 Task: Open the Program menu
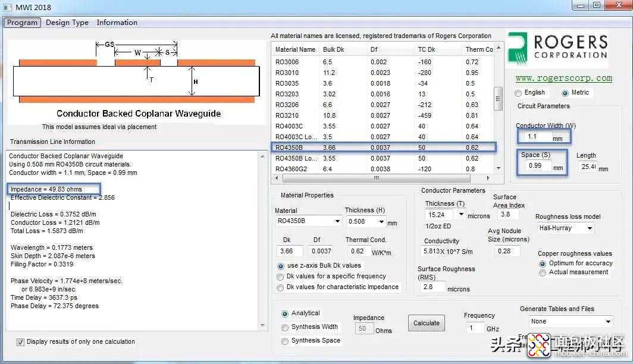(22, 23)
